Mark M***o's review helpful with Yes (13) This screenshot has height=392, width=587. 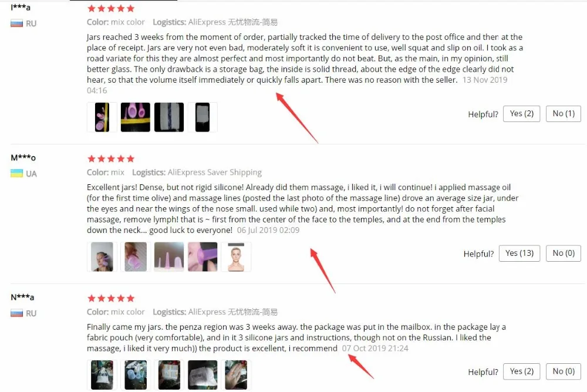click(x=519, y=254)
